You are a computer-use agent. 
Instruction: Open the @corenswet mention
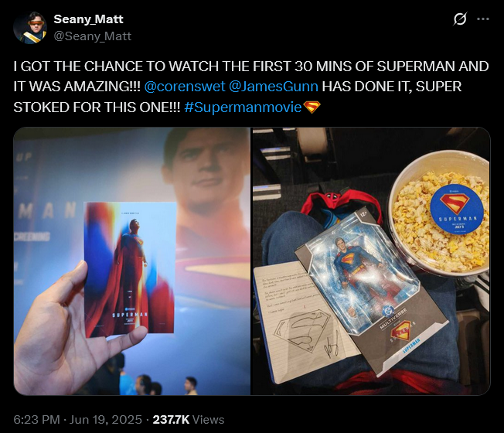click(185, 87)
